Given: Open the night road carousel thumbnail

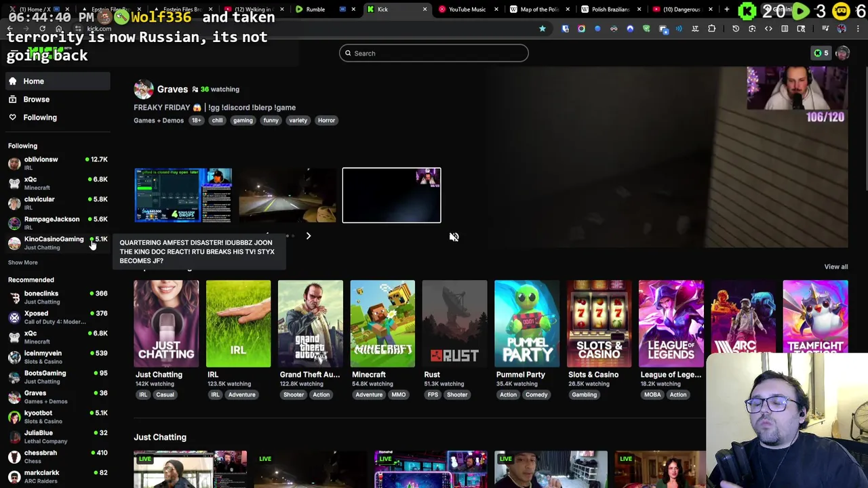Looking at the screenshot, I should click(288, 195).
